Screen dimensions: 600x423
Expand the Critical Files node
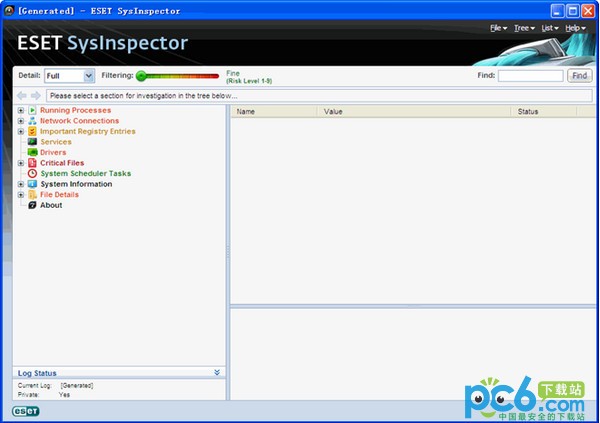point(21,163)
